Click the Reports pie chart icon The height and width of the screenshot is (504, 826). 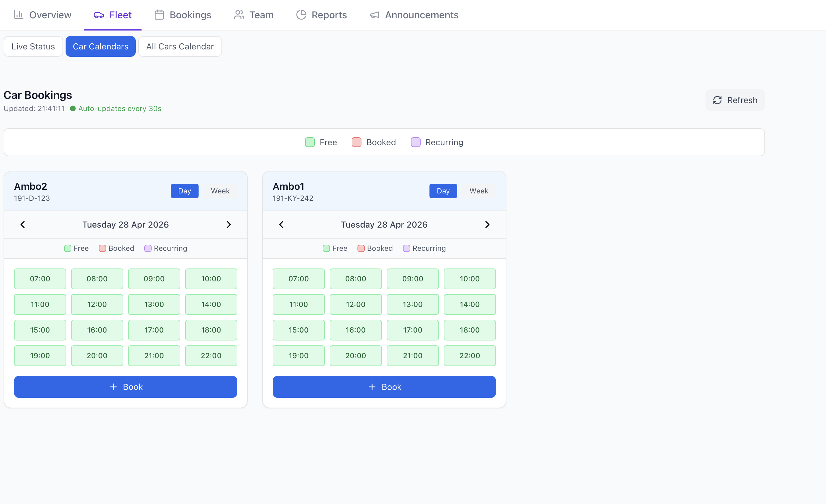coord(301,15)
